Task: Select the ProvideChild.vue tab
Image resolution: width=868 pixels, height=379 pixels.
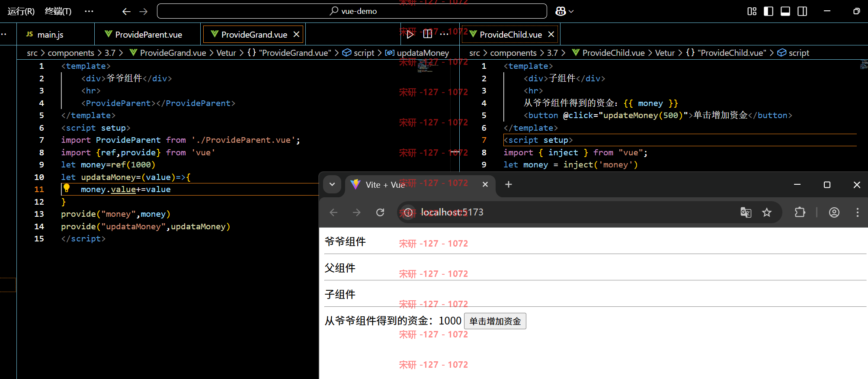Action: (x=510, y=35)
